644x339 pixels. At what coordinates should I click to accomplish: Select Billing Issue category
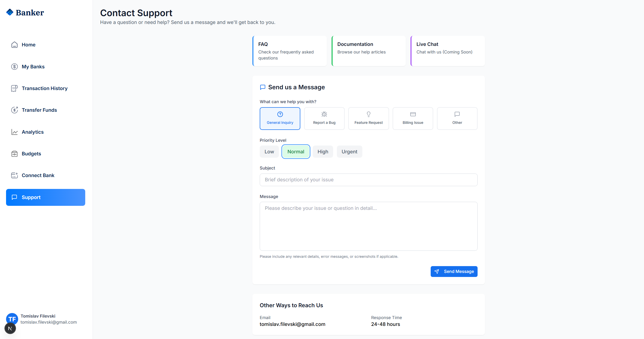413,119
